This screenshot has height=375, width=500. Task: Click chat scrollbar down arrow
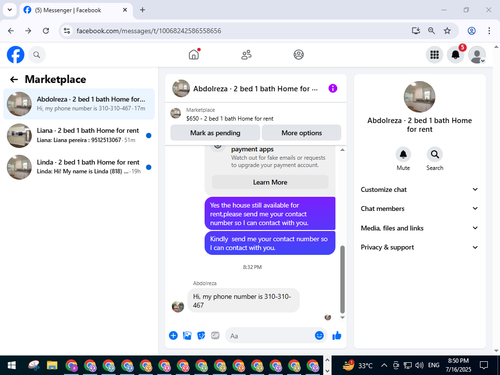pos(342,317)
